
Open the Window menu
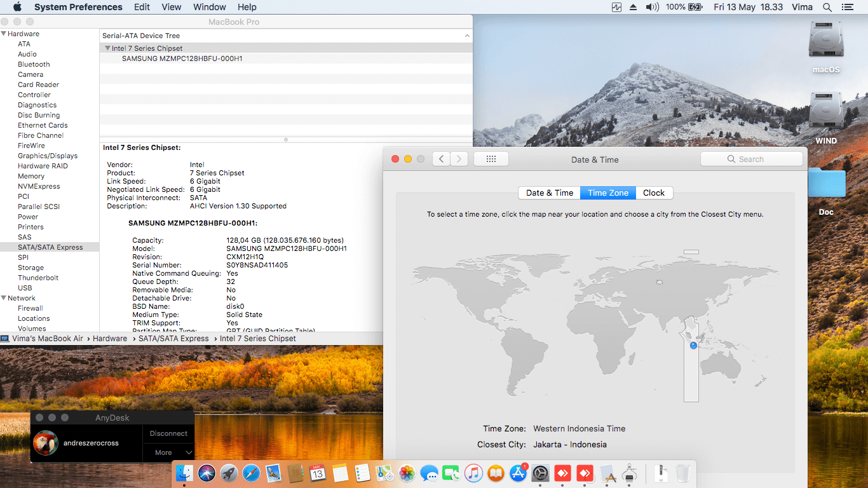(x=209, y=7)
